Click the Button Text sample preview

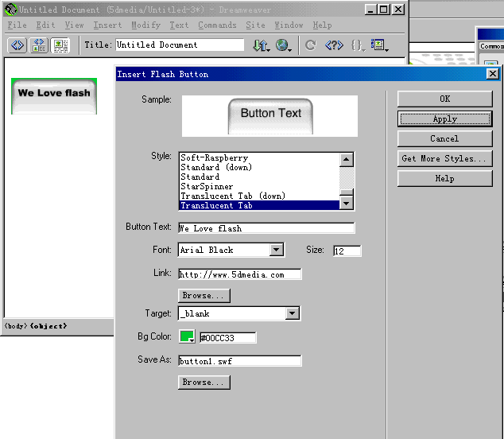click(x=270, y=116)
